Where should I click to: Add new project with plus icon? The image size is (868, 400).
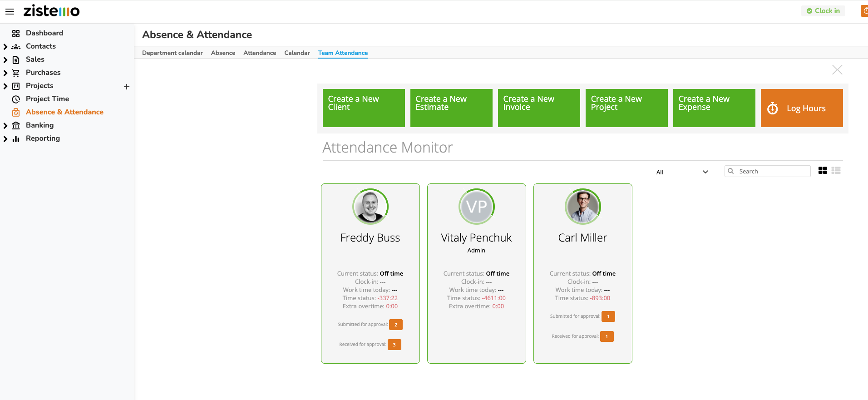coord(127,86)
